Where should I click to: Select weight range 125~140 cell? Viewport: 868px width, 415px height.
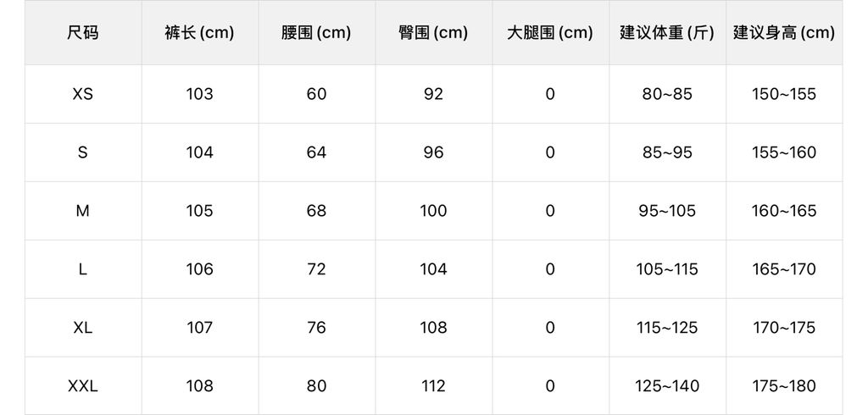point(667,386)
